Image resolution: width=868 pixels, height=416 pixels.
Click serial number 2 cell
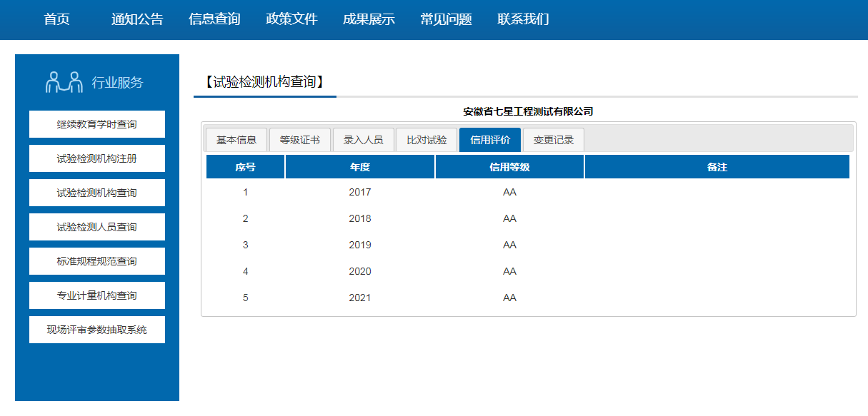pyautogui.click(x=245, y=218)
